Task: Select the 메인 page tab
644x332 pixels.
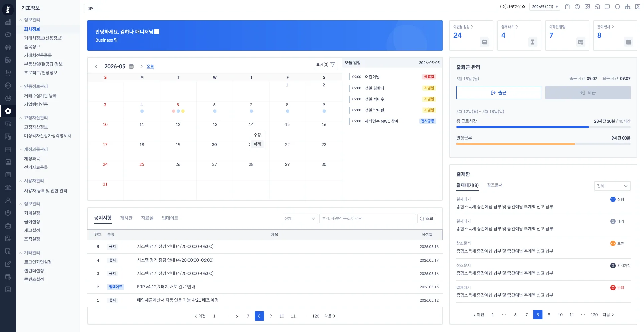Action: pyautogui.click(x=91, y=8)
